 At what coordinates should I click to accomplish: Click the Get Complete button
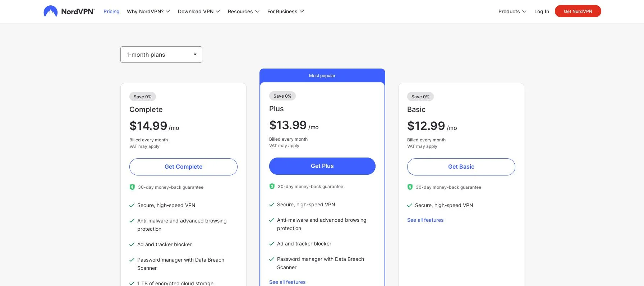click(x=183, y=167)
